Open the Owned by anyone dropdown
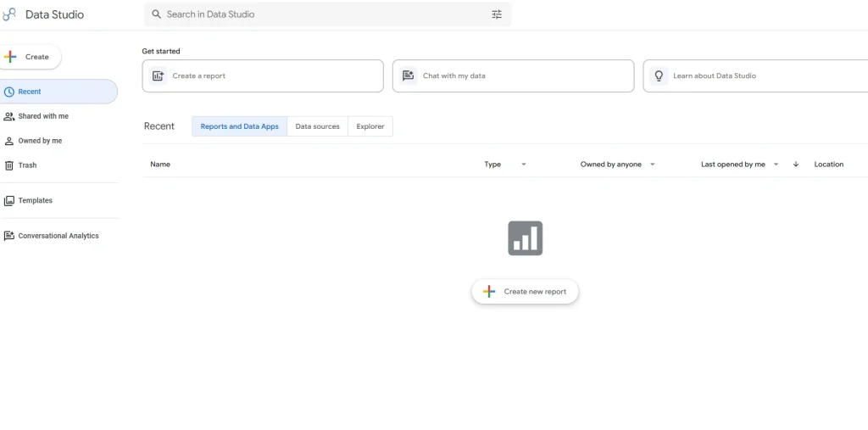Viewport: 868px width, 430px height. (652, 164)
